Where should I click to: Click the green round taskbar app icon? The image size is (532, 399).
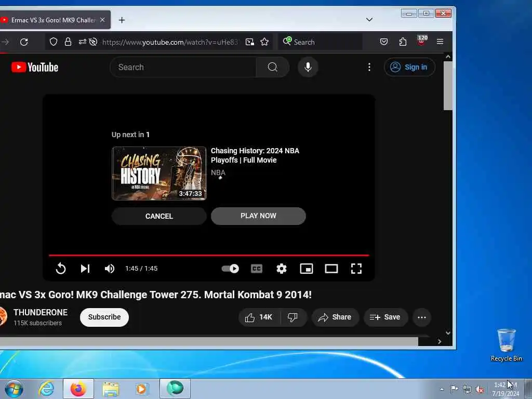click(175, 388)
